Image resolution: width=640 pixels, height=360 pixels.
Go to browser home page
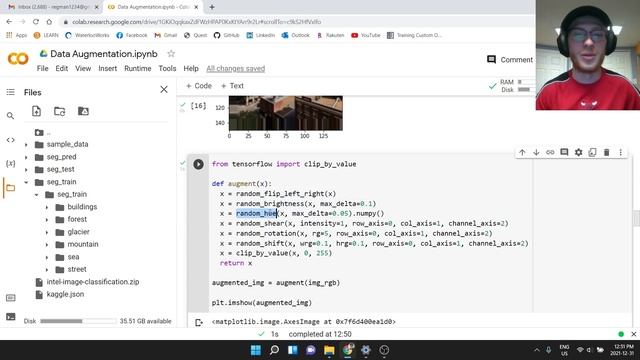(49, 22)
